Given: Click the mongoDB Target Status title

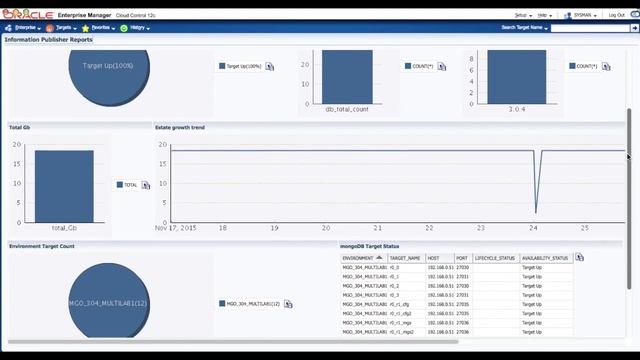Looking at the screenshot, I should click(369, 246).
